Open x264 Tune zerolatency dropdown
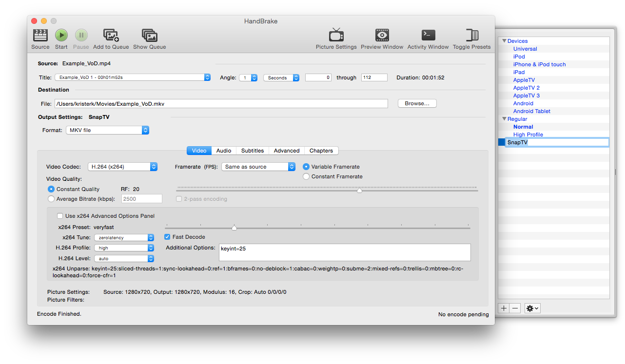The height and width of the screenshot is (364, 625). tap(124, 238)
